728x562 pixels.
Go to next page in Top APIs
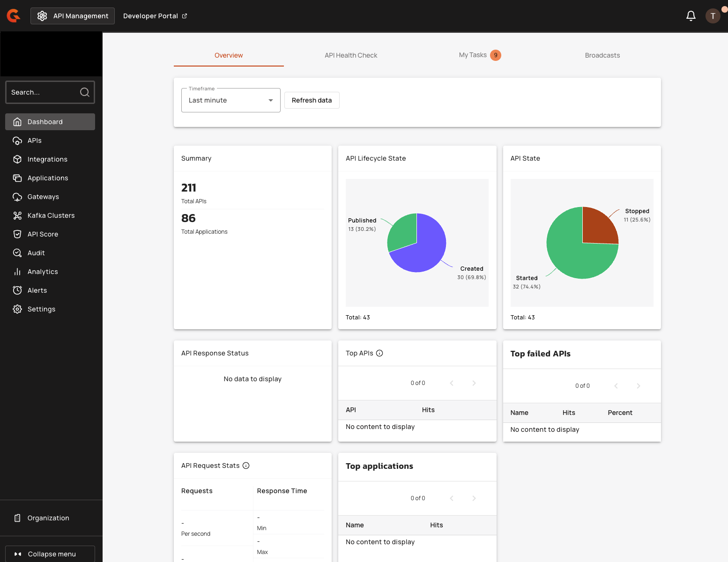tap(474, 383)
